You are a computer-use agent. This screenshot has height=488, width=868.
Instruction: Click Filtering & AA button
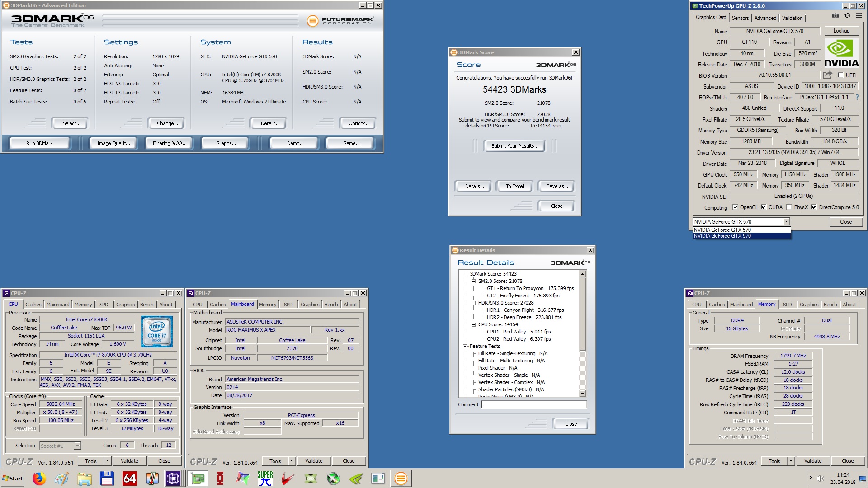tap(169, 143)
